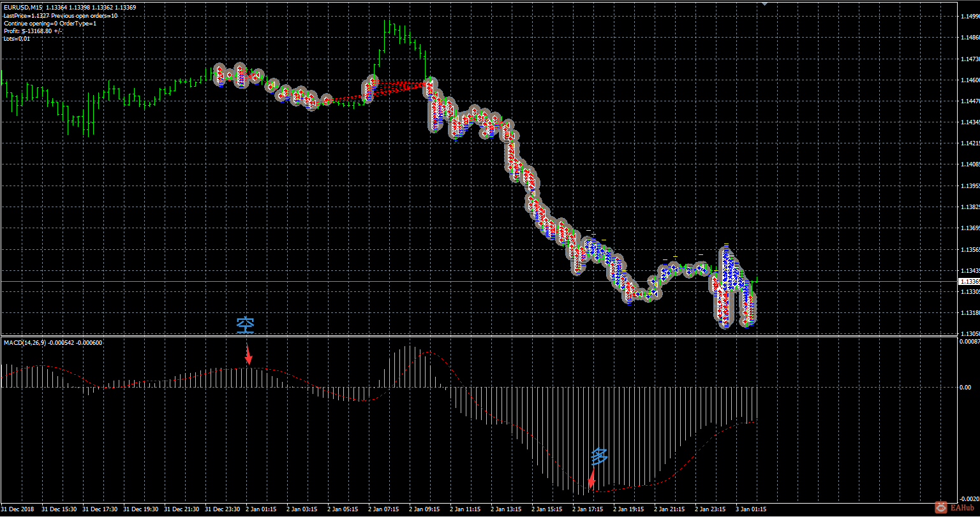Viewport: 980px width, 517px height.
Task: Select the low price 1.13362 in chart header
Action: 104,8
